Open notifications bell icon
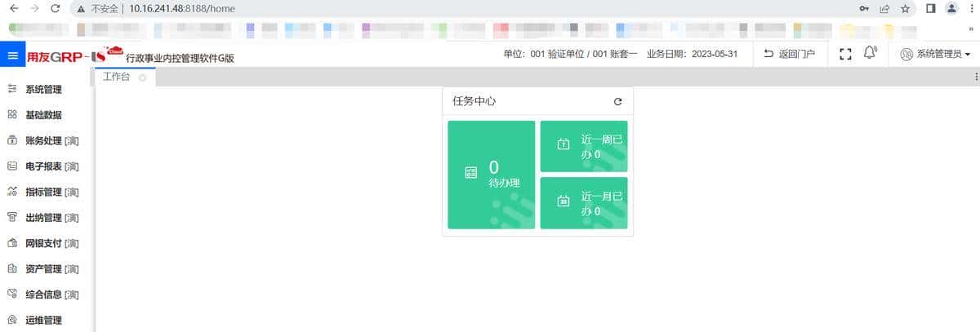This screenshot has height=332, width=980. click(x=870, y=54)
